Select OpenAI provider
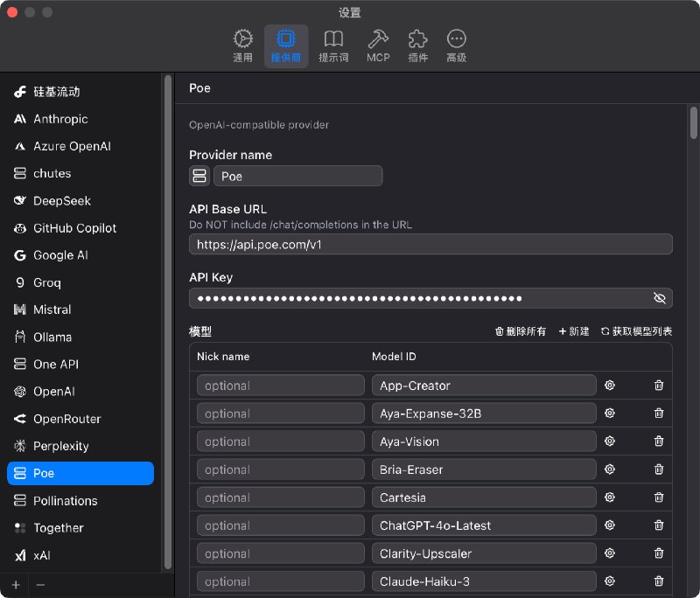The height and width of the screenshot is (598, 700). [80, 392]
